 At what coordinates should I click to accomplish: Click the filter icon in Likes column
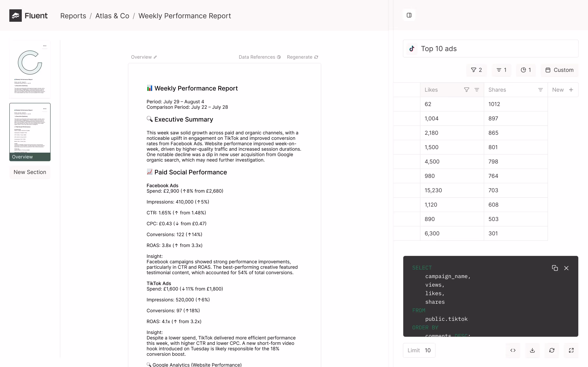coord(466,90)
